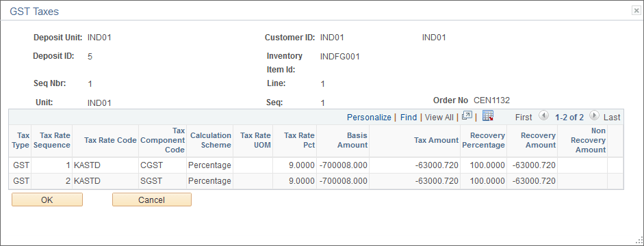The width and height of the screenshot is (644, 246).
Task: Select Order No value CEN1132
Action: tap(491, 100)
